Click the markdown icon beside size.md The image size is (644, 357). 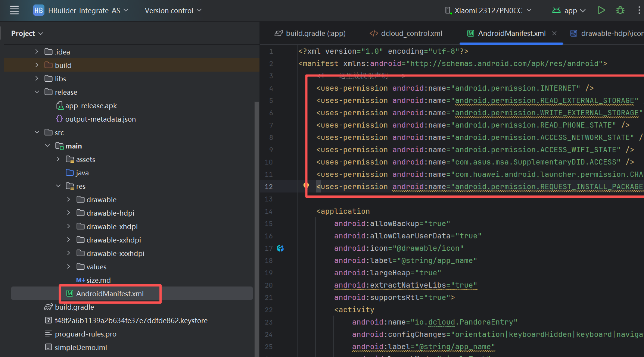[x=80, y=280]
